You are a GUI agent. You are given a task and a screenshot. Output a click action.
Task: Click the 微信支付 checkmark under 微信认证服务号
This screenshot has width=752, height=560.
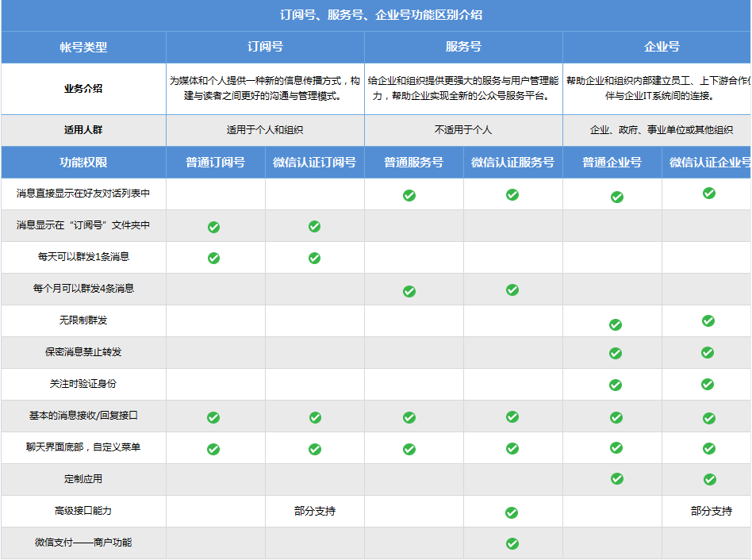click(x=512, y=543)
